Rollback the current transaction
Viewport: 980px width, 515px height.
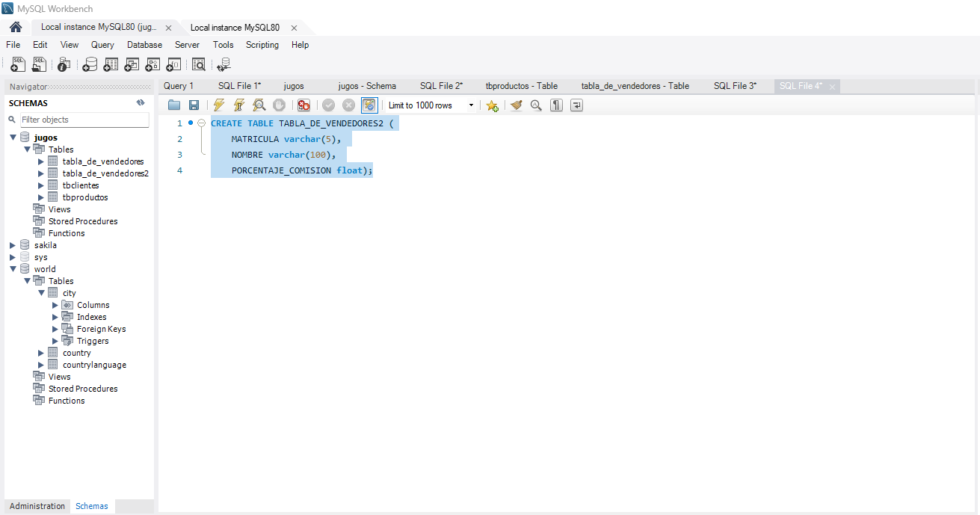348,105
